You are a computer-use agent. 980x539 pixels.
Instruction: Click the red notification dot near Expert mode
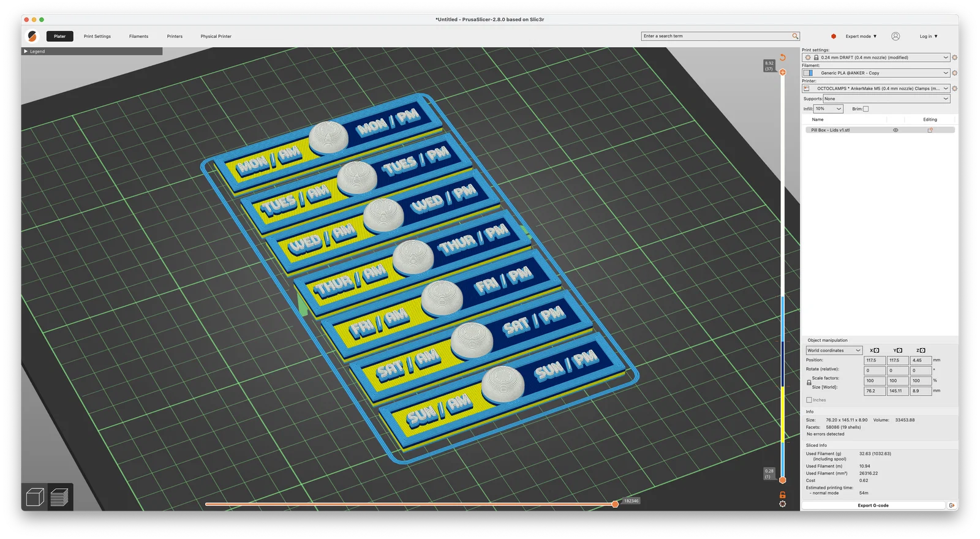(833, 37)
